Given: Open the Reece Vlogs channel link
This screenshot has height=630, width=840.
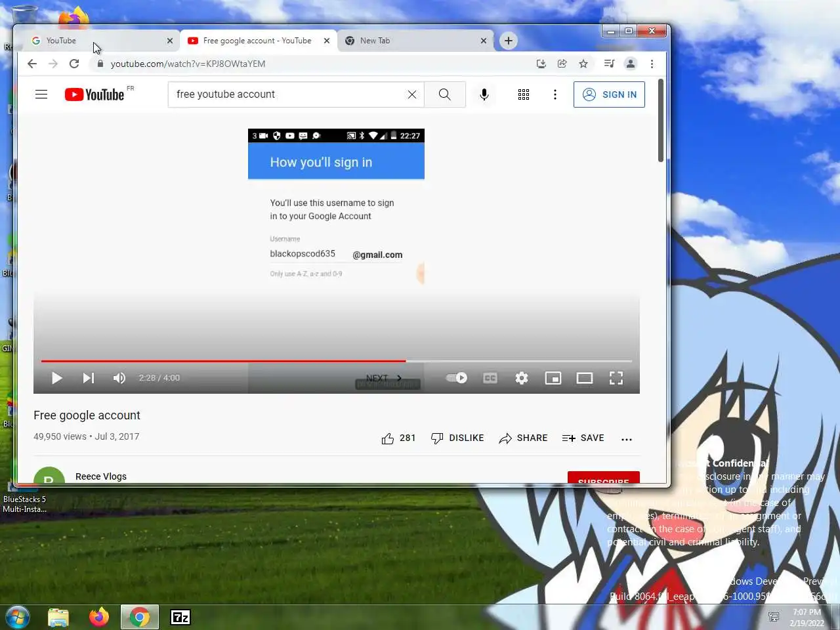Looking at the screenshot, I should (101, 476).
